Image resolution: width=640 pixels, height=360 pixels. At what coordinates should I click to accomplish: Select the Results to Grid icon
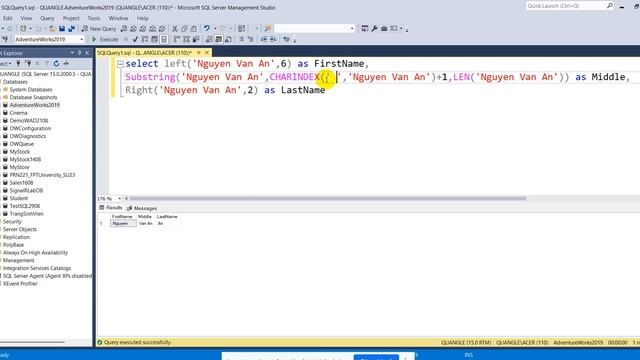pyautogui.click(x=218, y=39)
